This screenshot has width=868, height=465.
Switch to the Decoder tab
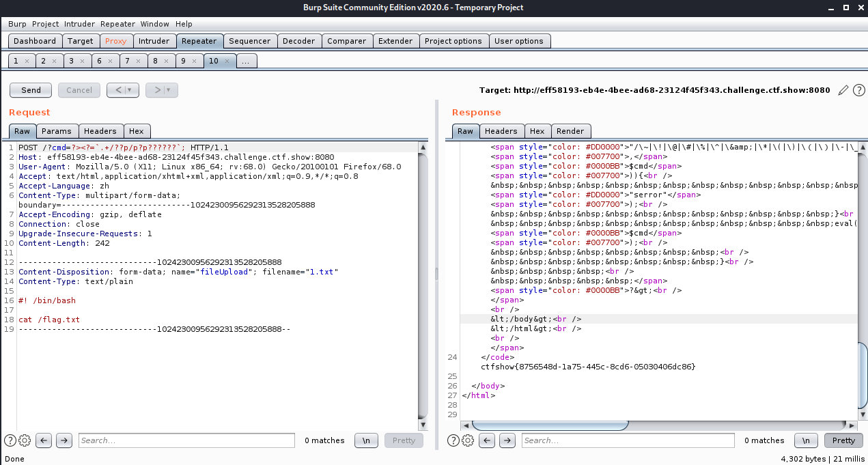[299, 41]
